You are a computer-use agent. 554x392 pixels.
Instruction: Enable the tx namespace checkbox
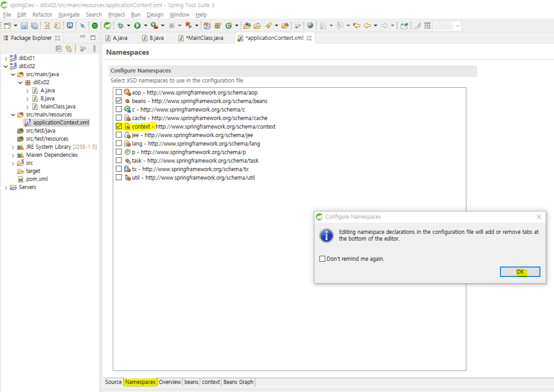point(119,169)
